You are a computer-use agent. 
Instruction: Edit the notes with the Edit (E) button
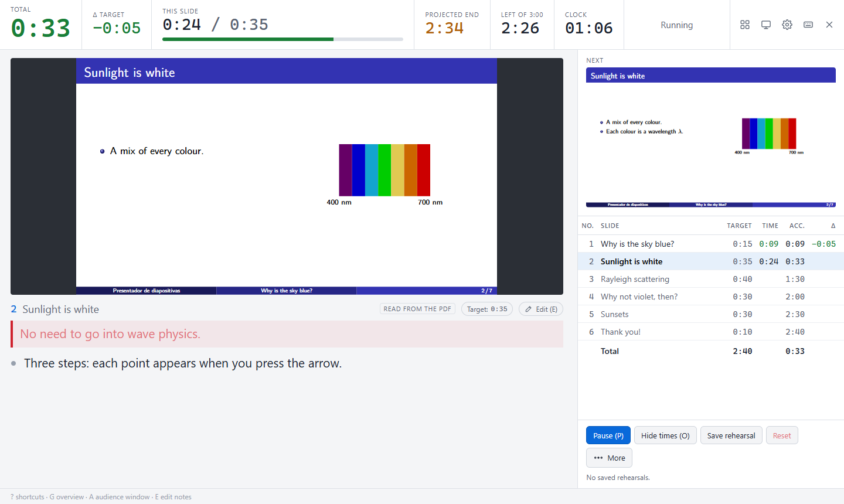[x=541, y=309]
